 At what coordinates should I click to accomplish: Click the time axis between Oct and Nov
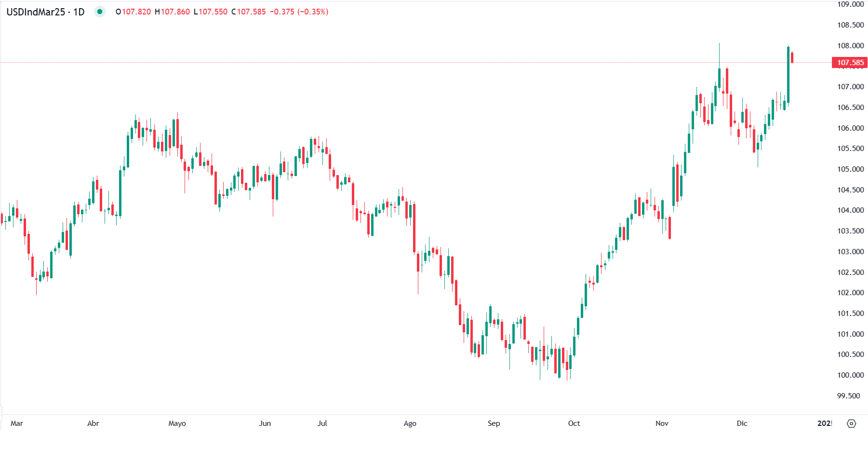617,423
